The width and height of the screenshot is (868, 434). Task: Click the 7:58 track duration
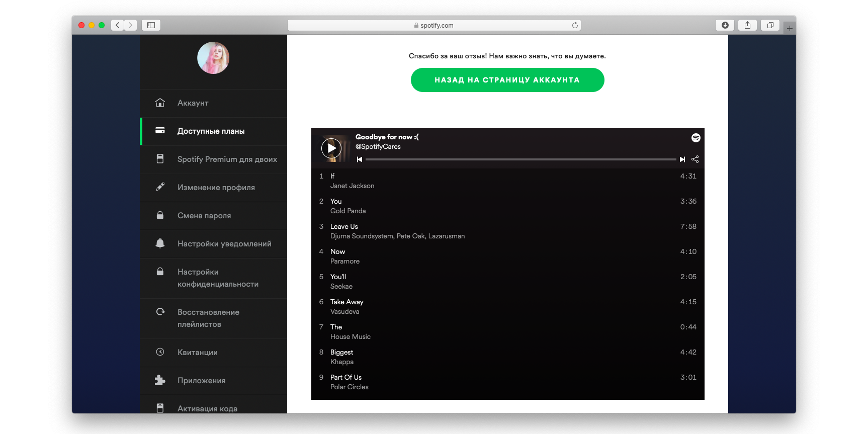[x=688, y=226]
